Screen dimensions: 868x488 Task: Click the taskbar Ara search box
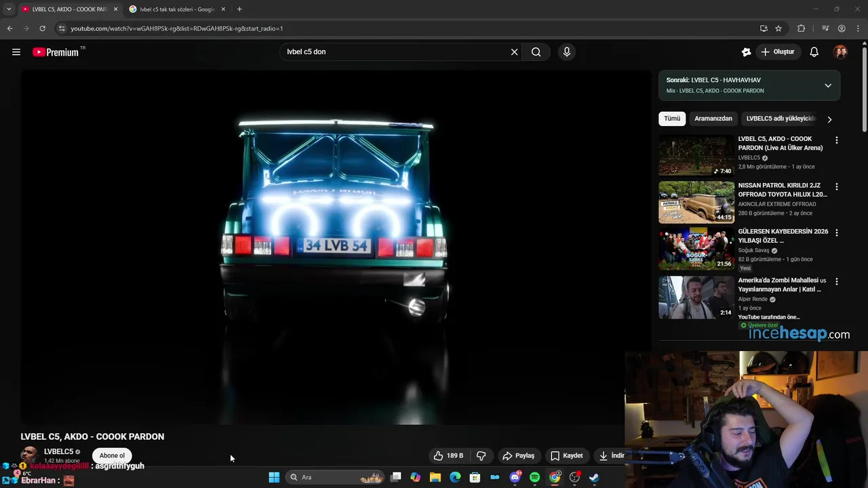point(335,477)
